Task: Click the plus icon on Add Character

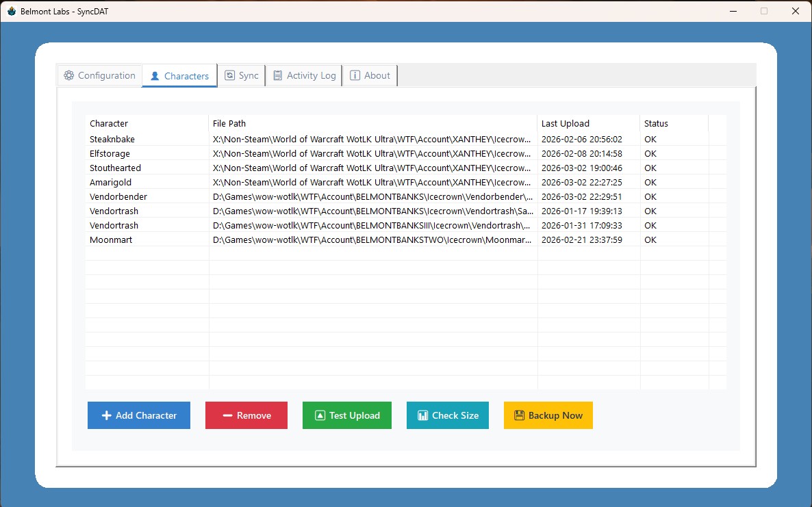Action: pos(106,415)
